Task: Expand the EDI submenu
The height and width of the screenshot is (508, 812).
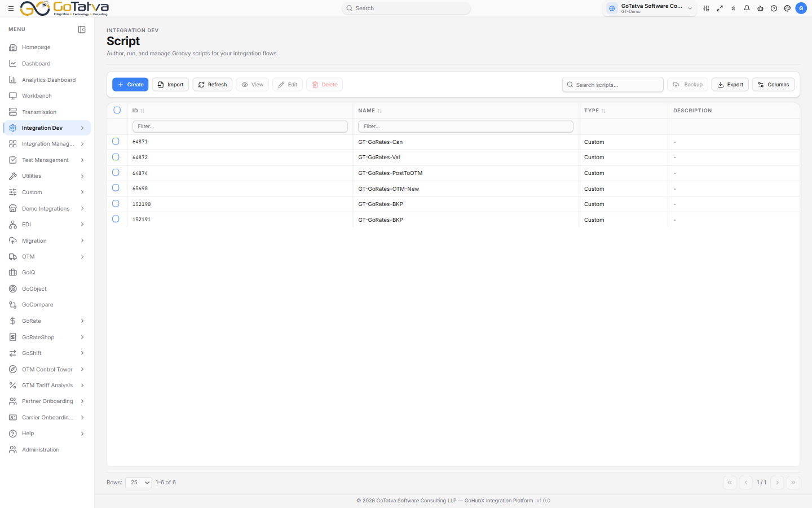Action: tap(47, 225)
